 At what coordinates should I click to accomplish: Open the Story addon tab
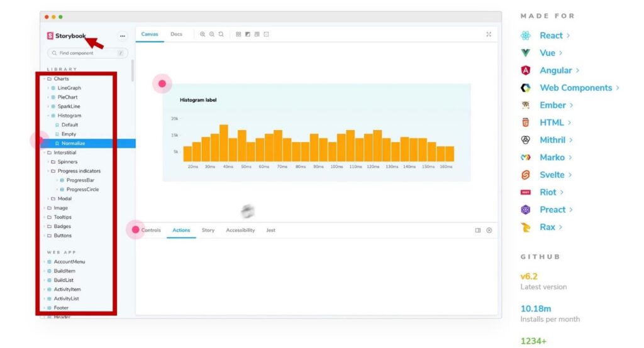208,231
